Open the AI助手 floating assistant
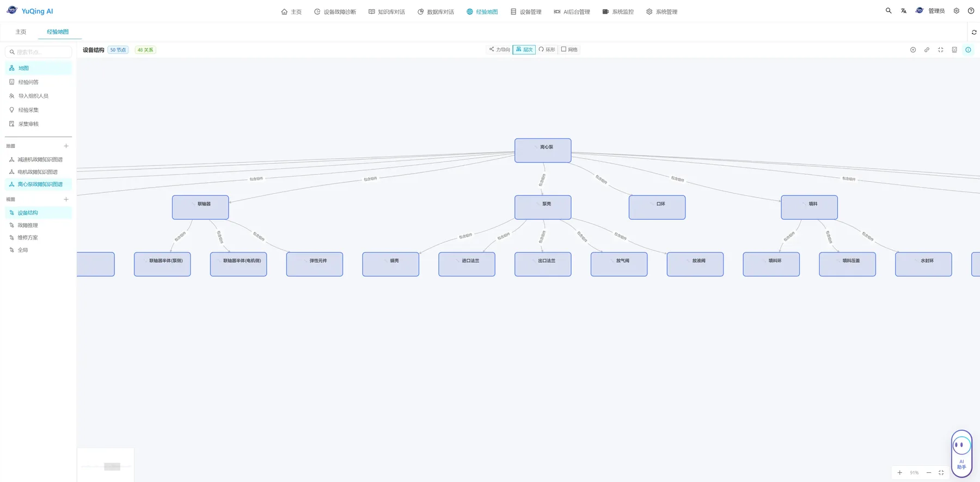980x482 pixels. point(961,454)
